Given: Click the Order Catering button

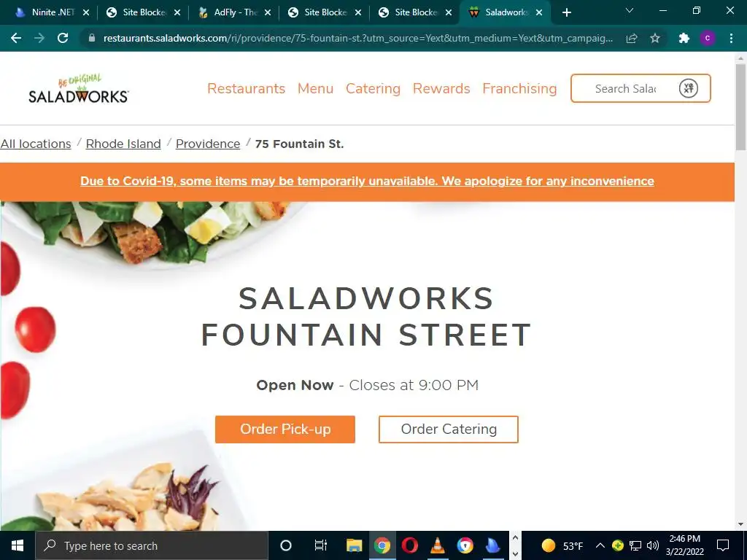Looking at the screenshot, I should [x=449, y=429].
